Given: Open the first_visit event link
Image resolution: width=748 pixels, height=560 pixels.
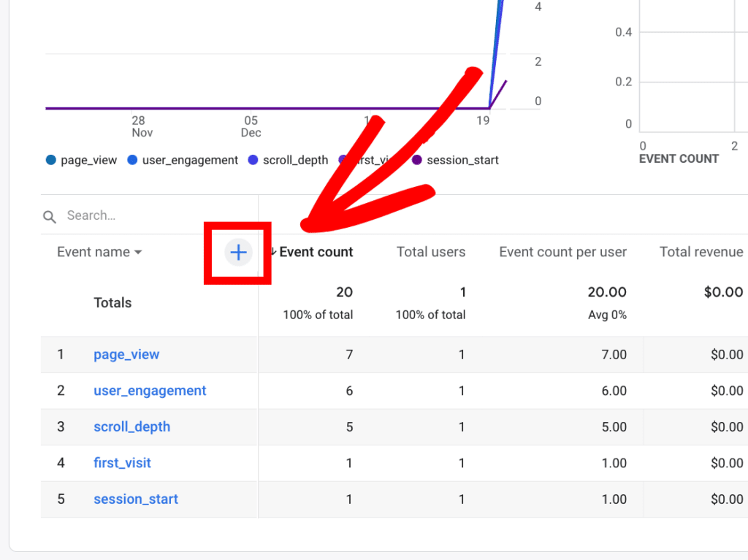Looking at the screenshot, I should point(122,462).
